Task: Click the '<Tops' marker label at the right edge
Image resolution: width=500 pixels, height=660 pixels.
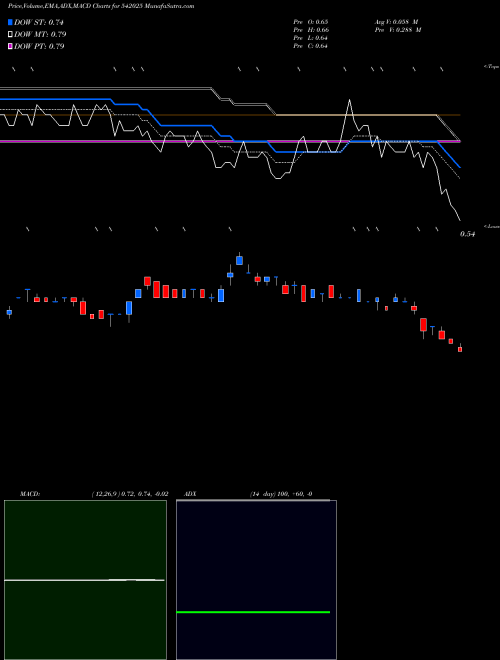Action: (491, 67)
